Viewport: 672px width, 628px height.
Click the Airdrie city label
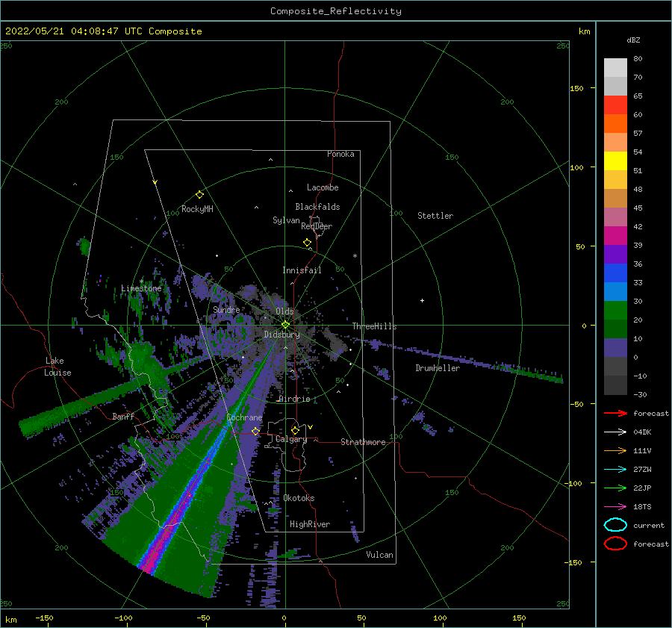point(294,399)
